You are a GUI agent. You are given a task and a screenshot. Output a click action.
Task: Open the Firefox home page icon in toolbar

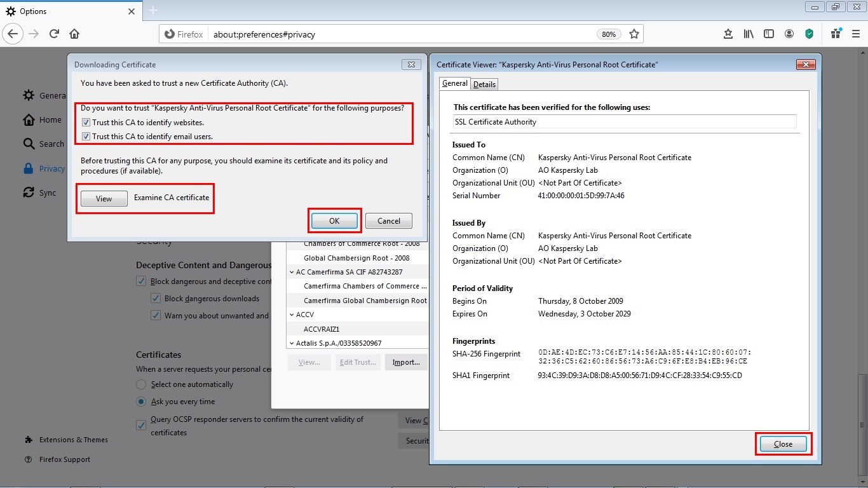pos(74,34)
